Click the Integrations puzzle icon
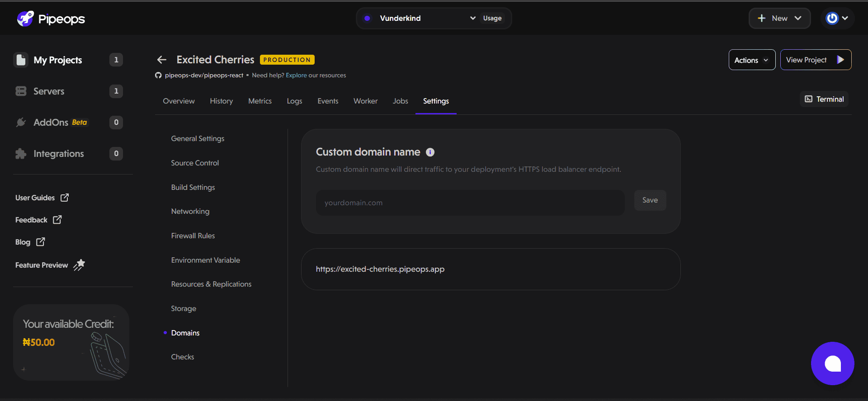Viewport: 868px width, 401px height. click(x=21, y=154)
